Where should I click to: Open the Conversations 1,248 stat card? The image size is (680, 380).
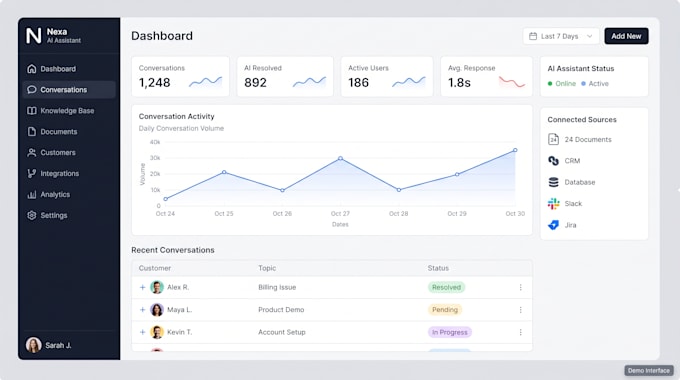pos(180,76)
